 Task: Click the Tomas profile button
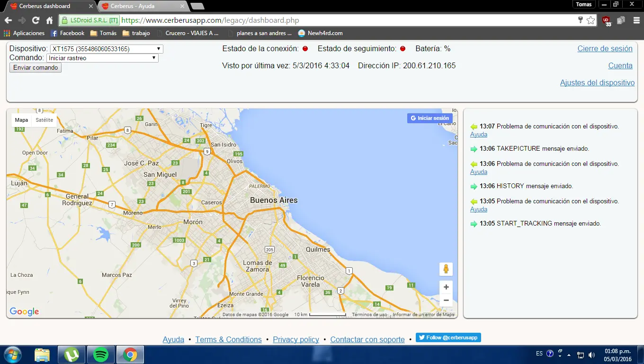(583, 4)
